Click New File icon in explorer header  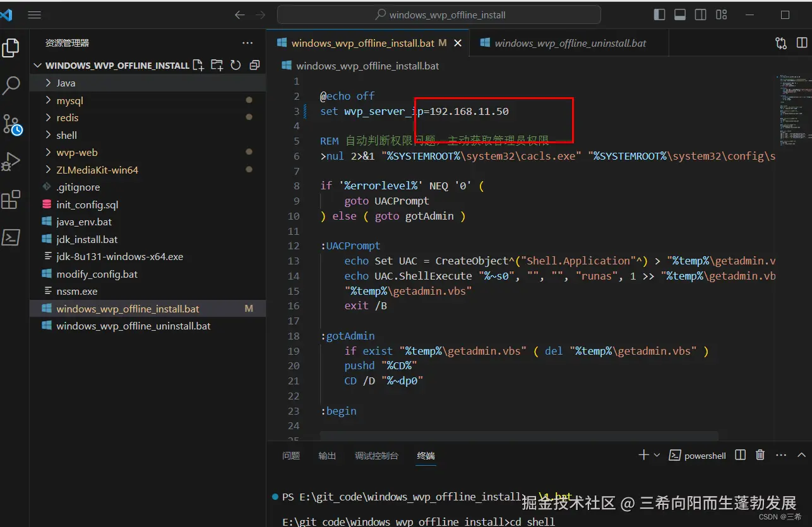198,65
